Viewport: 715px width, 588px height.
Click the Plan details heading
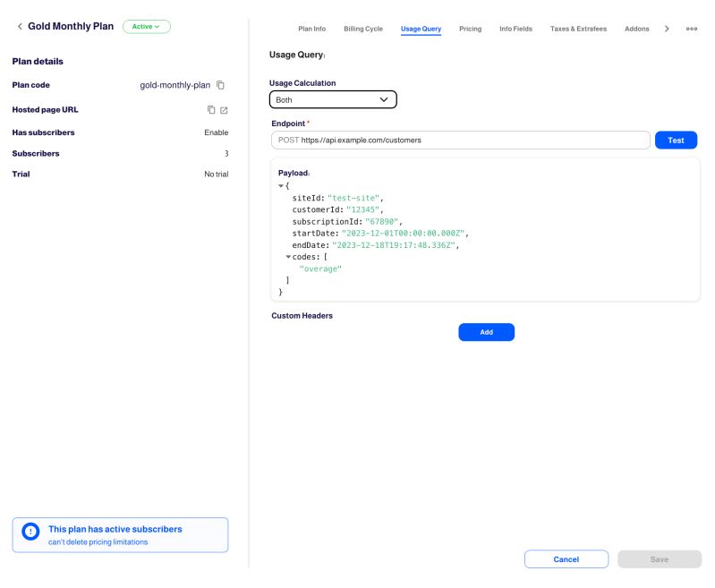coord(38,61)
